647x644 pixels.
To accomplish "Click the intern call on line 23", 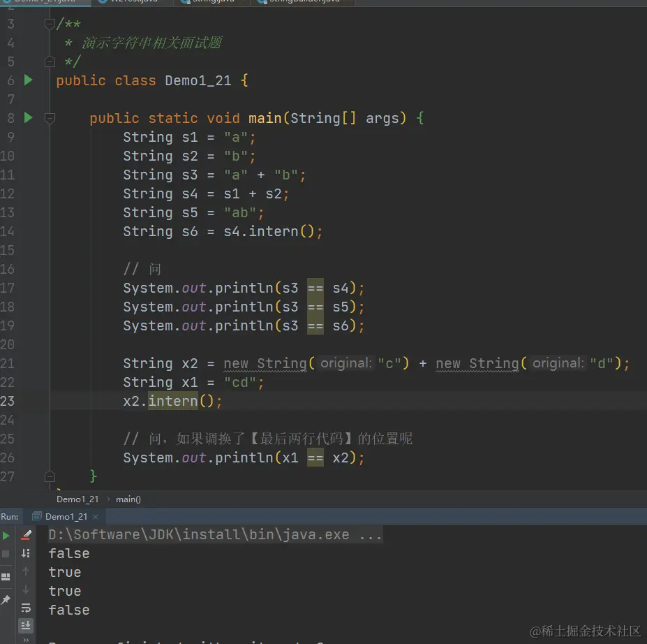I will tap(173, 401).
